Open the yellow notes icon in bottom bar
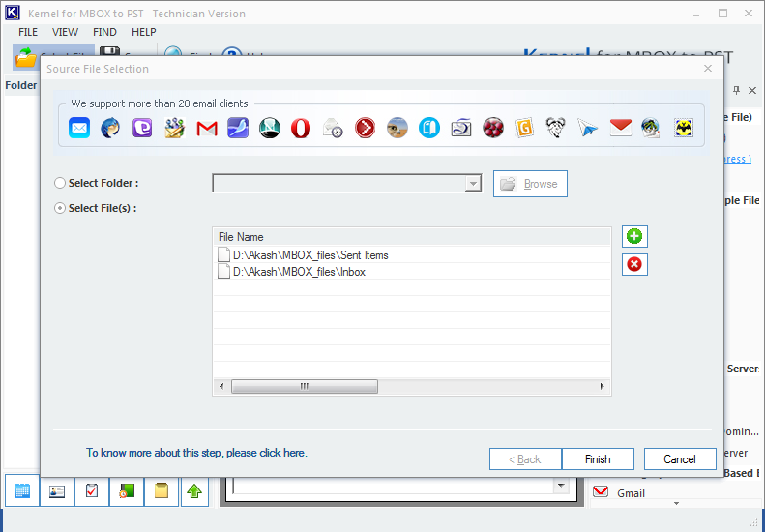 (x=161, y=491)
